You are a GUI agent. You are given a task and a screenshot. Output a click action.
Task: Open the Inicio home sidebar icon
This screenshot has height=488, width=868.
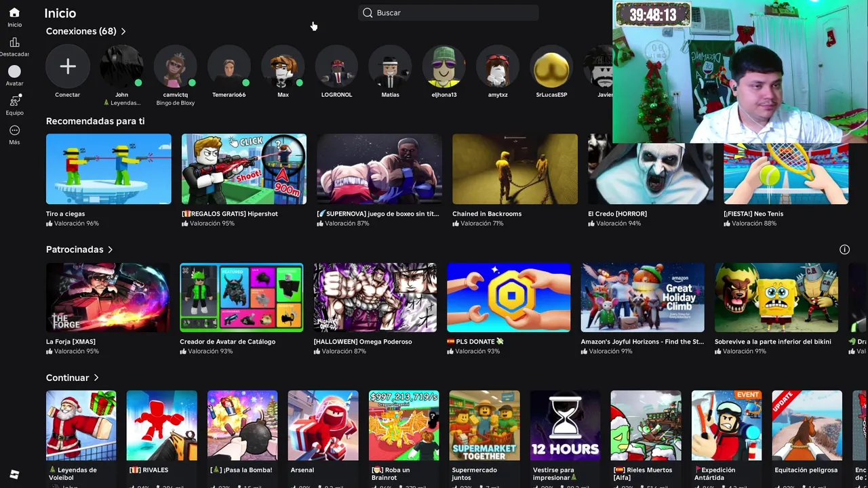pos(14,13)
